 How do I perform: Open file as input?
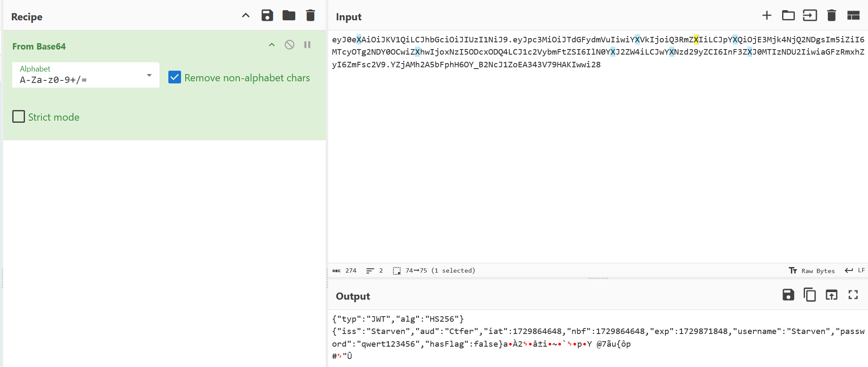pos(810,16)
